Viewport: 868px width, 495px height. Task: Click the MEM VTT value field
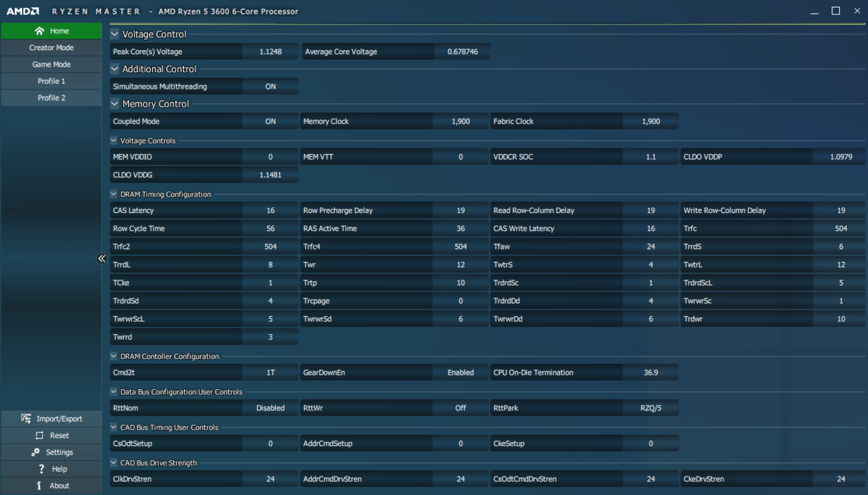pyautogui.click(x=461, y=157)
